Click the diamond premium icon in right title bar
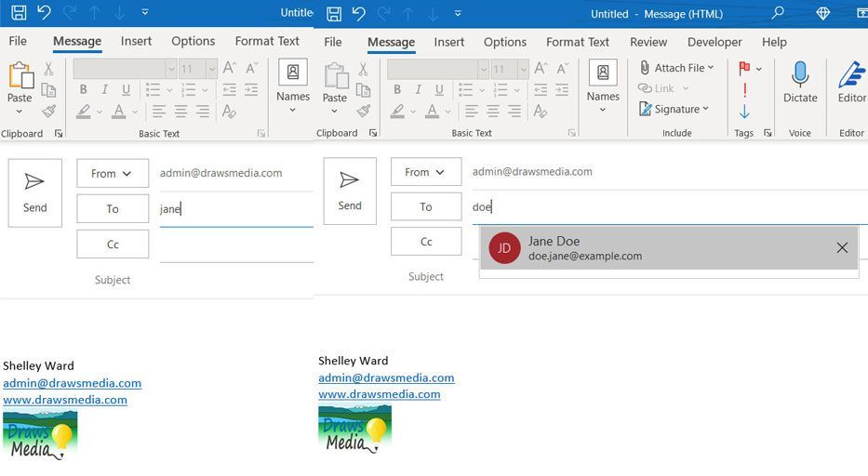The image size is (868, 476). [822, 13]
